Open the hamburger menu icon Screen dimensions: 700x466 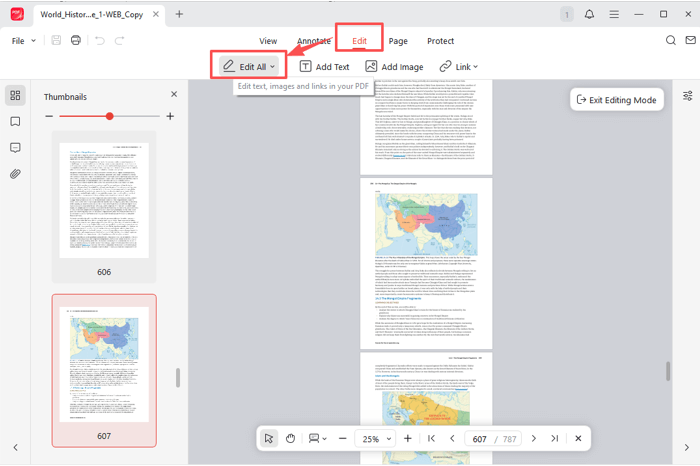[614, 14]
